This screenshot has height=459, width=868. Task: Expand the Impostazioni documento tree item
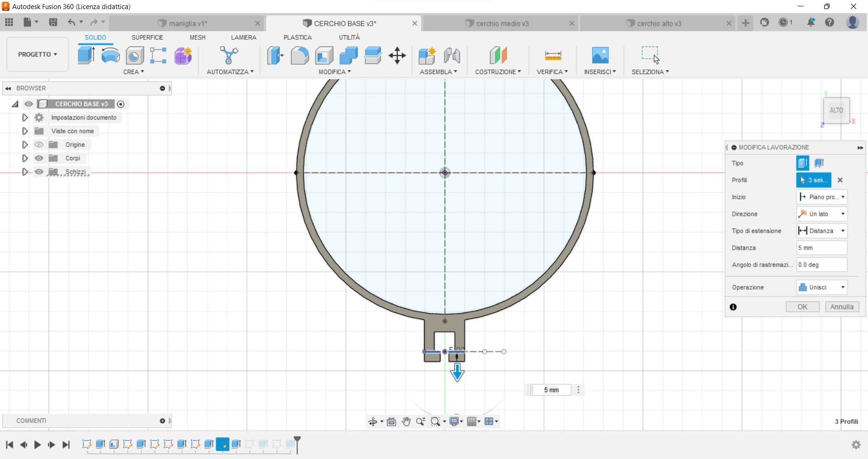(x=25, y=117)
